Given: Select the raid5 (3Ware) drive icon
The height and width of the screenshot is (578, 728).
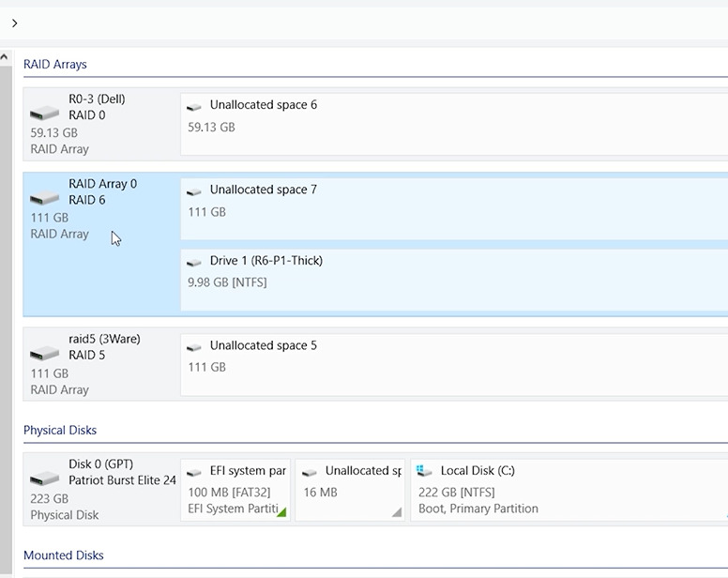Looking at the screenshot, I should pos(45,354).
